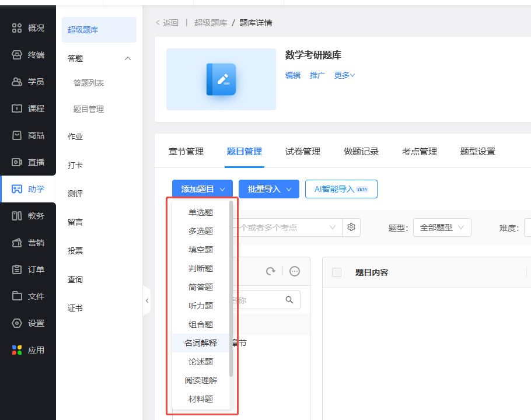Open the 题型 全部题型 dropdown
This screenshot has height=420, width=531.
(442, 228)
